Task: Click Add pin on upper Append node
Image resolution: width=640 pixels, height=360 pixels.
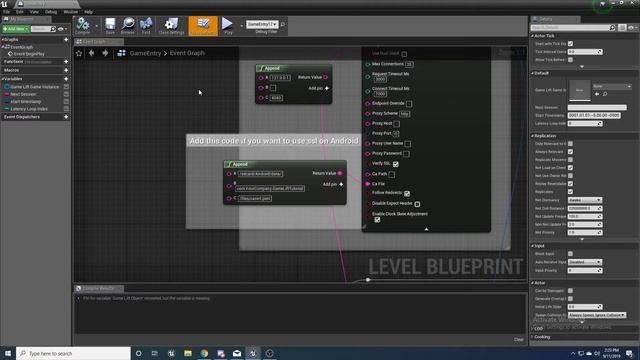Action: point(318,88)
